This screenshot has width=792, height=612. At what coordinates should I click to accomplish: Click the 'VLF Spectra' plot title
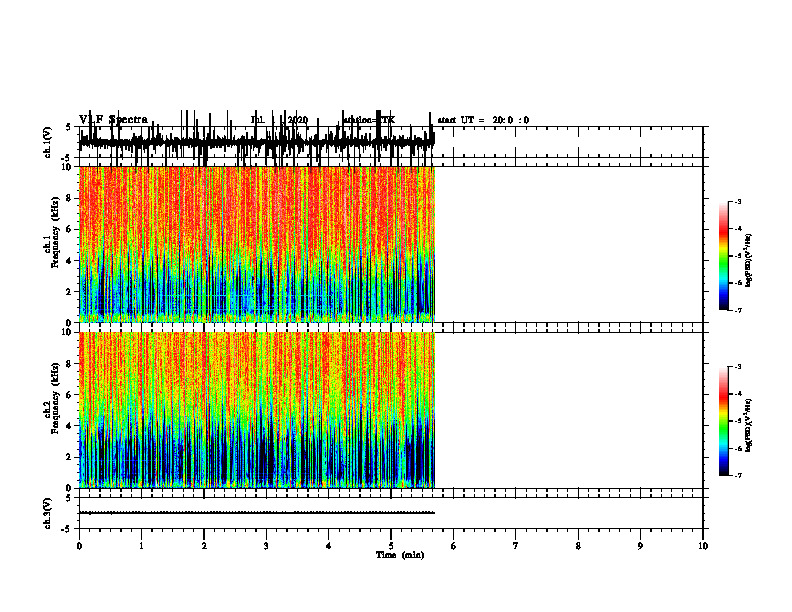coord(114,120)
